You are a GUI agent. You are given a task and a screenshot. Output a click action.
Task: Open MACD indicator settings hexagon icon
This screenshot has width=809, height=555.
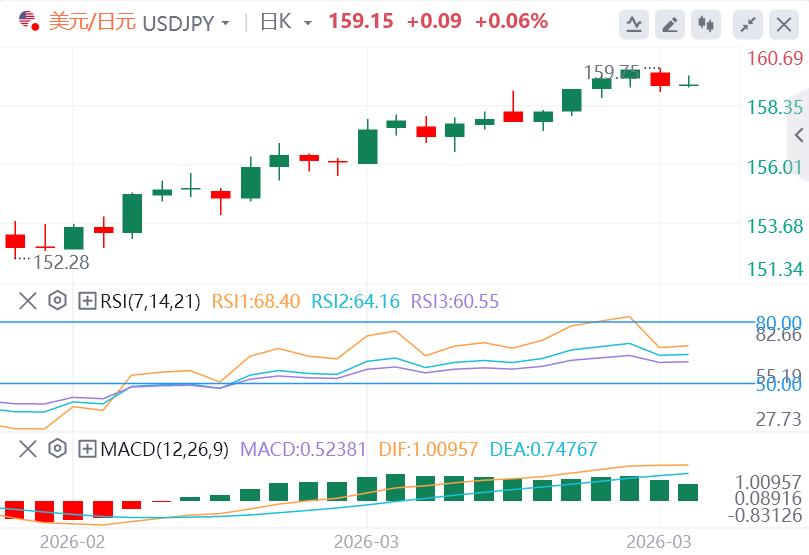point(57,449)
